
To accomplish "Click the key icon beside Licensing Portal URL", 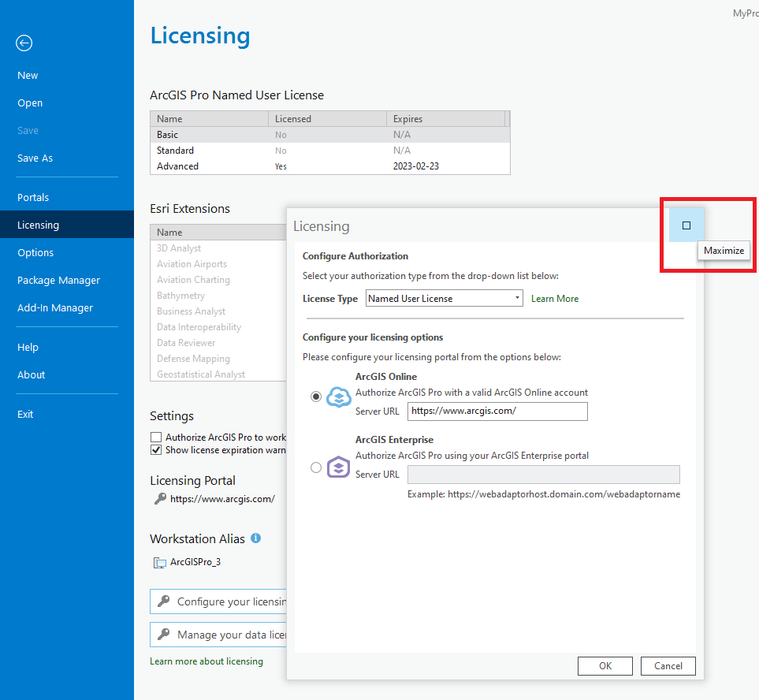I will pos(160,499).
